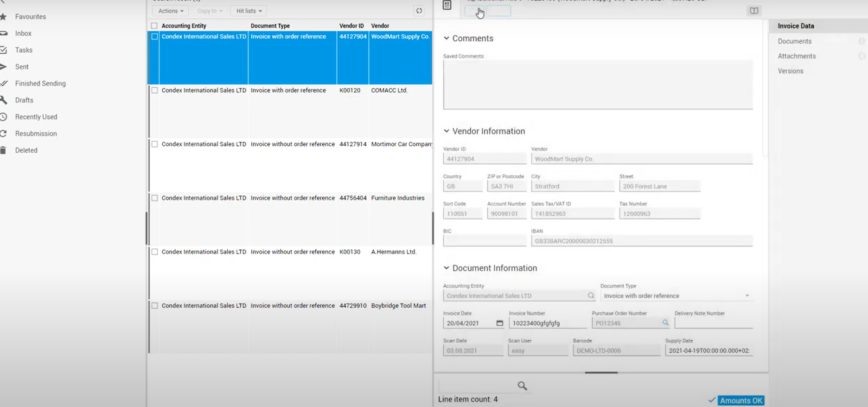This screenshot has height=407, width=868.
Task: Click the Amounts OK checkmark icon
Action: click(712, 400)
